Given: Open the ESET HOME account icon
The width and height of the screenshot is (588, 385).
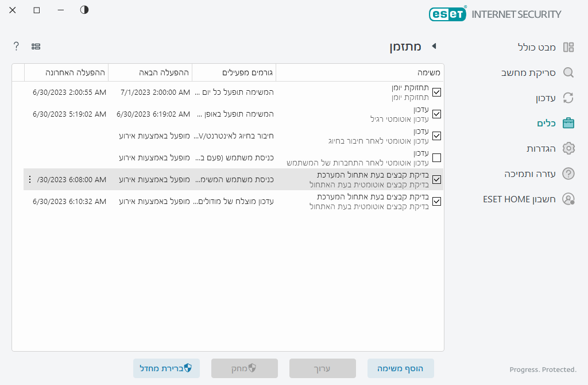Looking at the screenshot, I should 568,199.
